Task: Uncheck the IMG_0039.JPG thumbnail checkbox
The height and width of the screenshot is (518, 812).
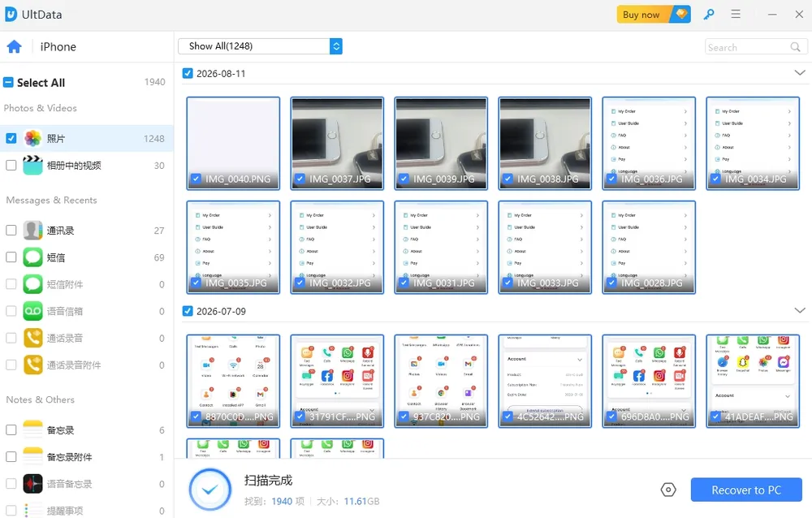Action: coord(404,179)
